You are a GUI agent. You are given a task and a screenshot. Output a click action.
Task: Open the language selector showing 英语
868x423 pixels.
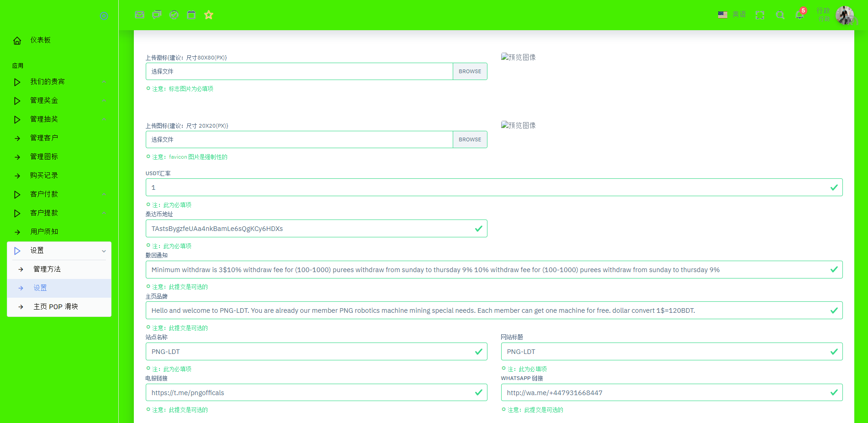pyautogui.click(x=732, y=15)
